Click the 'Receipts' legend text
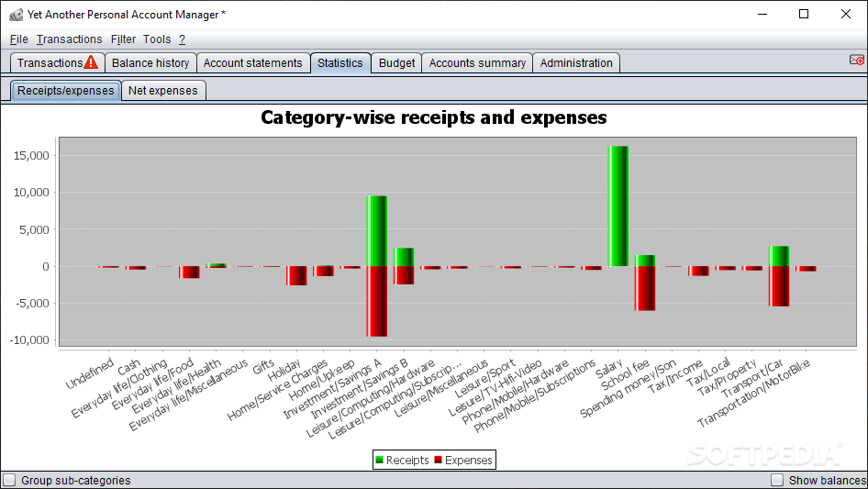This screenshot has width=868, height=489. 407,461
